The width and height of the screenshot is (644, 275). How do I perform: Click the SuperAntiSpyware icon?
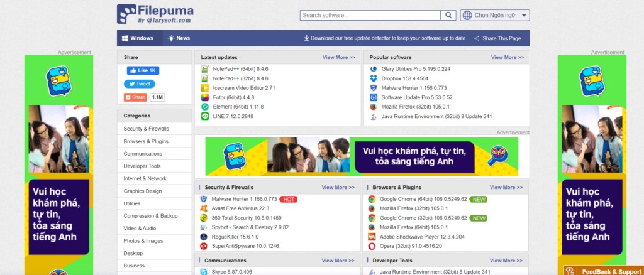click(203, 246)
